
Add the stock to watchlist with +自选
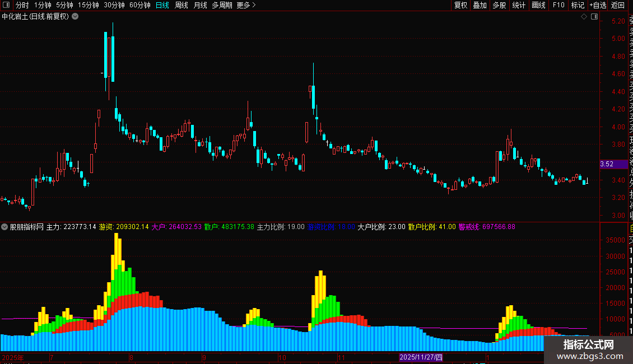pos(598,5)
